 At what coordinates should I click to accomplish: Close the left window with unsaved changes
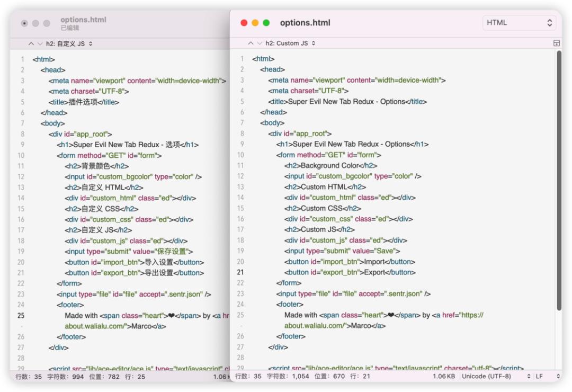pyautogui.click(x=24, y=23)
